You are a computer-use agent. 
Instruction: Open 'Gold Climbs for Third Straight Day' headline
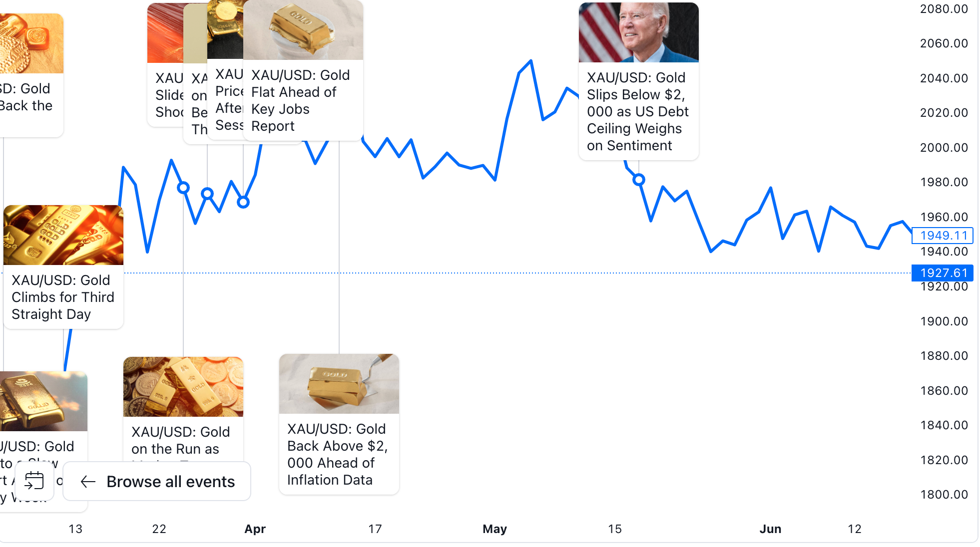62,297
